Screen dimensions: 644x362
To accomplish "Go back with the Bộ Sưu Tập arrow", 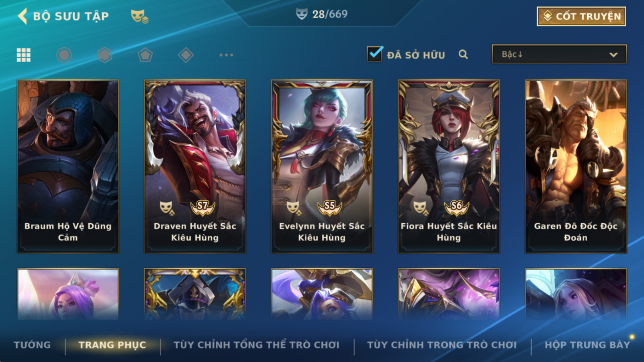I will tap(23, 16).
